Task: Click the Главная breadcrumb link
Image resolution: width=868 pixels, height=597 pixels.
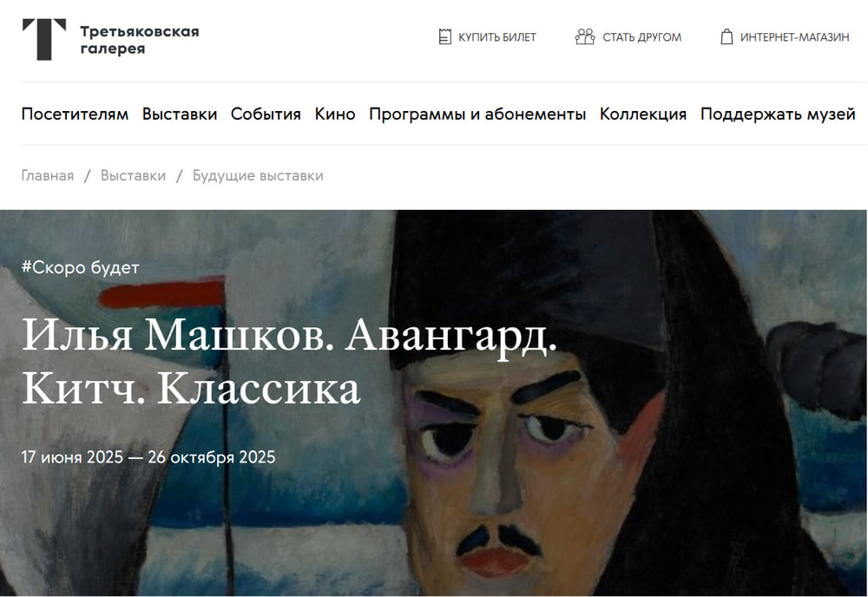Action: (x=48, y=175)
